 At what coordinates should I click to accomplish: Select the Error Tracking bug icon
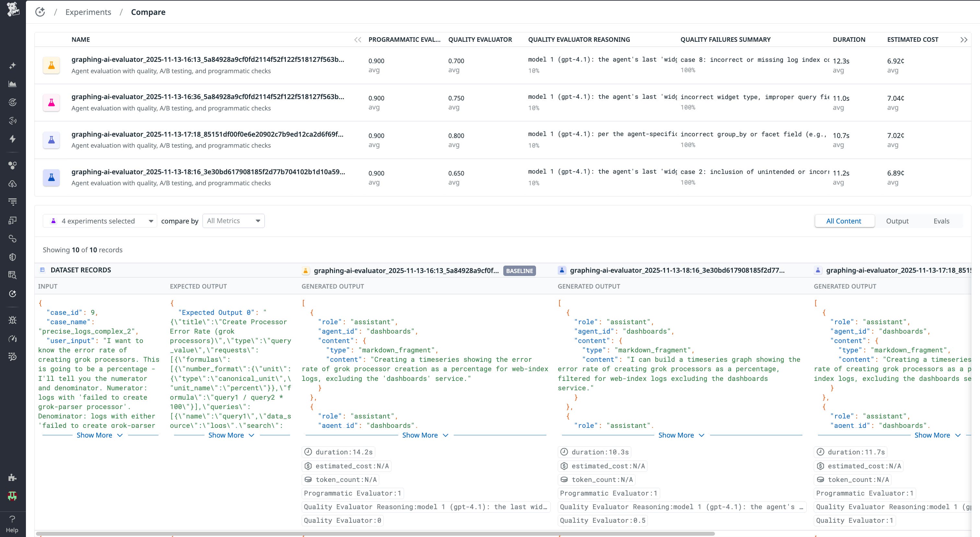[x=13, y=320]
